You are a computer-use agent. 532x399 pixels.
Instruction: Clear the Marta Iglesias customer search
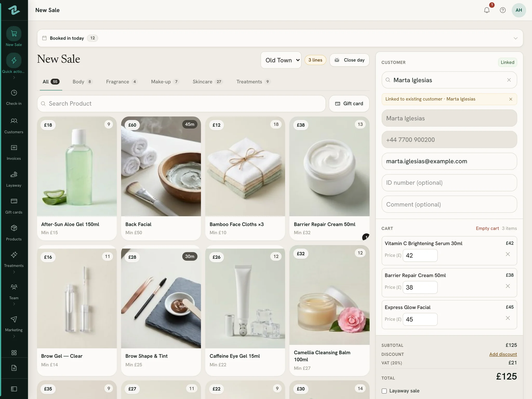[x=509, y=80]
